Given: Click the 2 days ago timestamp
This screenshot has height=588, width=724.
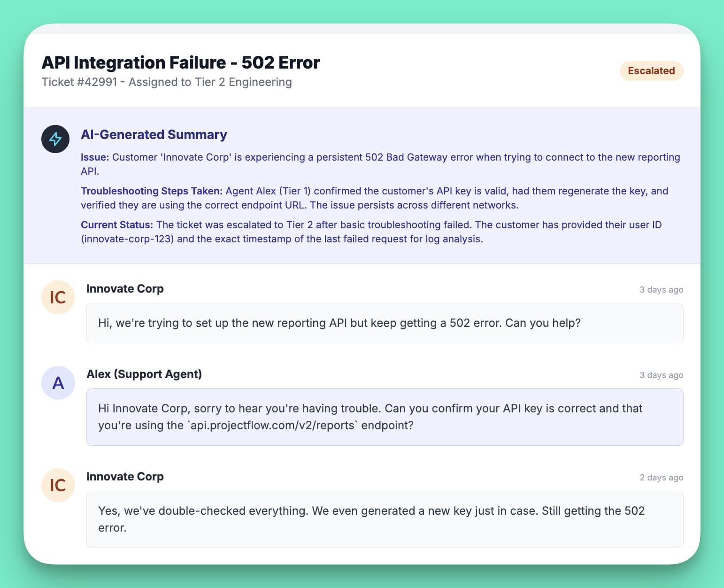Looking at the screenshot, I should pyautogui.click(x=661, y=477).
